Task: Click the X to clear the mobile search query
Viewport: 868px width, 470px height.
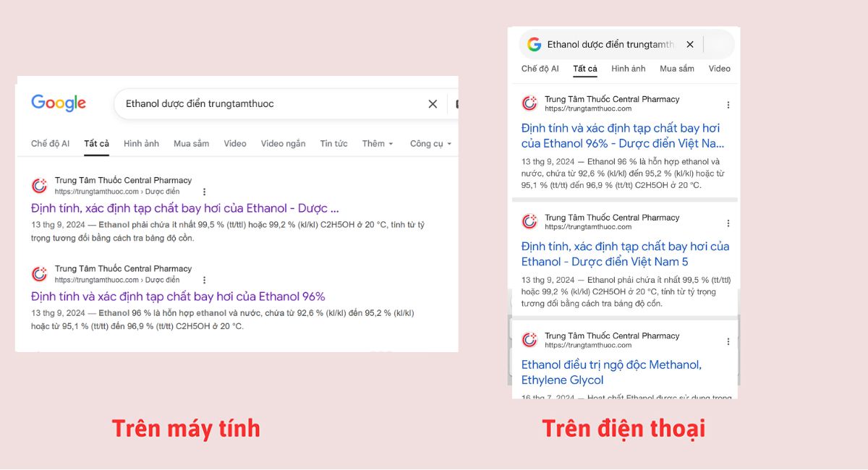Action: click(x=690, y=44)
